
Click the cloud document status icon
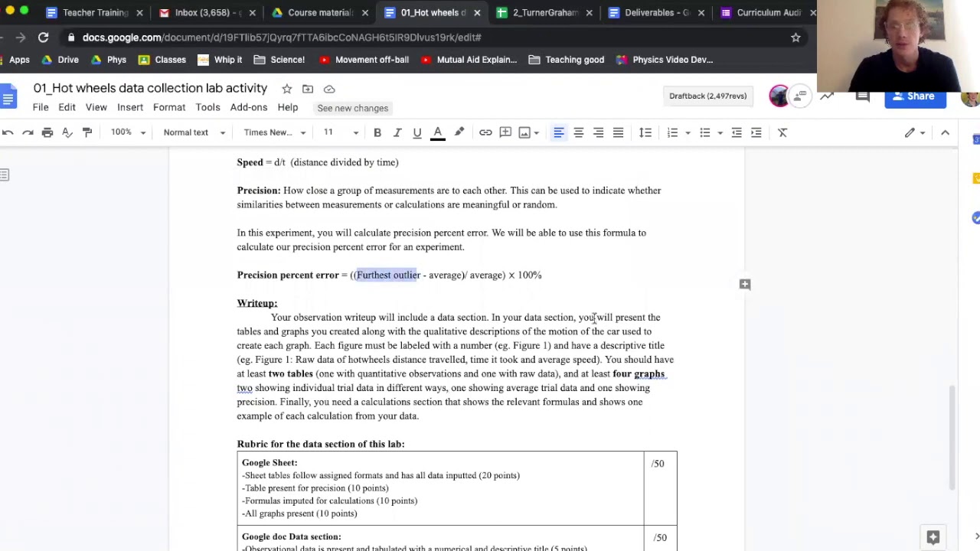click(x=329, y=89)
